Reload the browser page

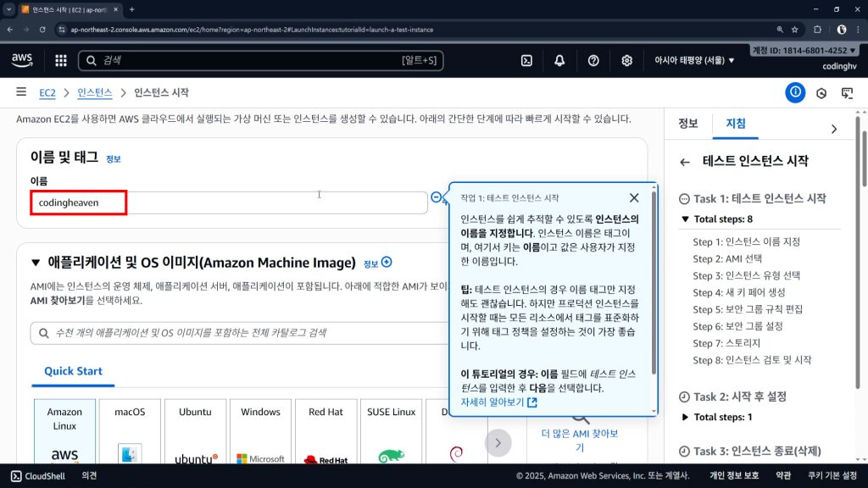click(x=42, y=30)
